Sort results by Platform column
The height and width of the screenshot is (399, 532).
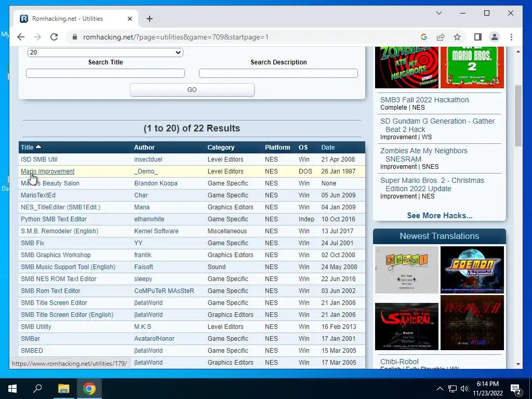point(277,147)
